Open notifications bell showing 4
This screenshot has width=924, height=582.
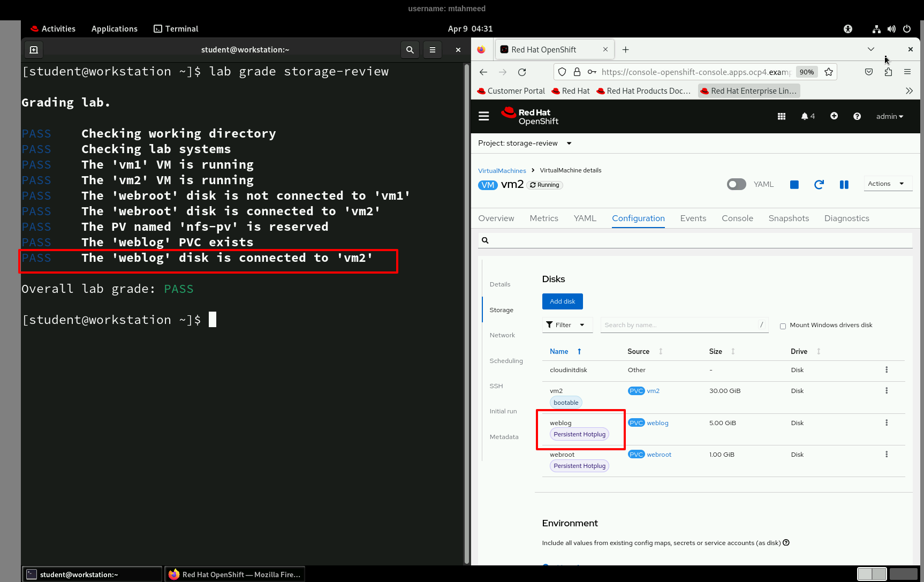pyautogui.click(x=808, y=116)
